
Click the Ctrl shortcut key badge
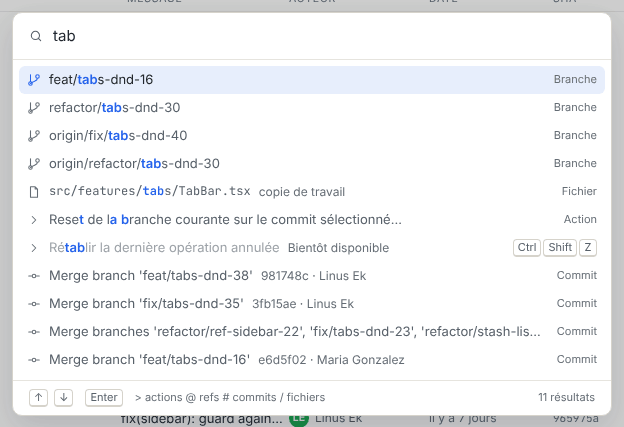click(x=527, y=248)
